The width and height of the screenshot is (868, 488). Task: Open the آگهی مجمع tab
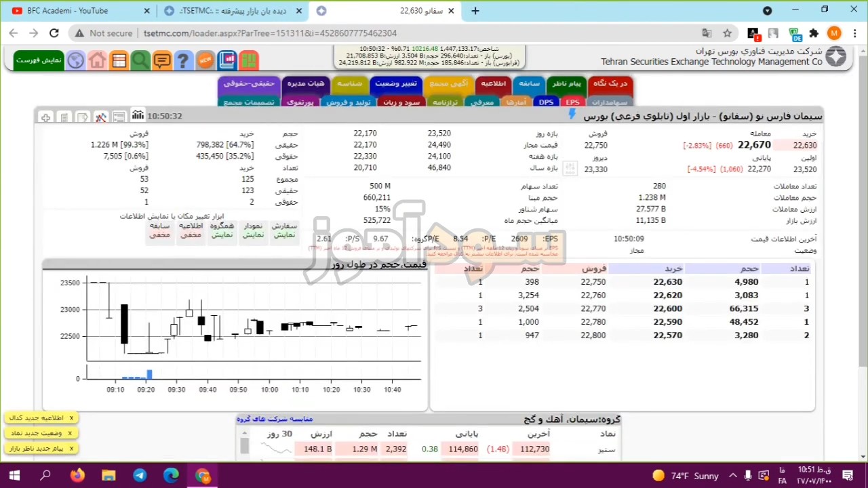449,83
